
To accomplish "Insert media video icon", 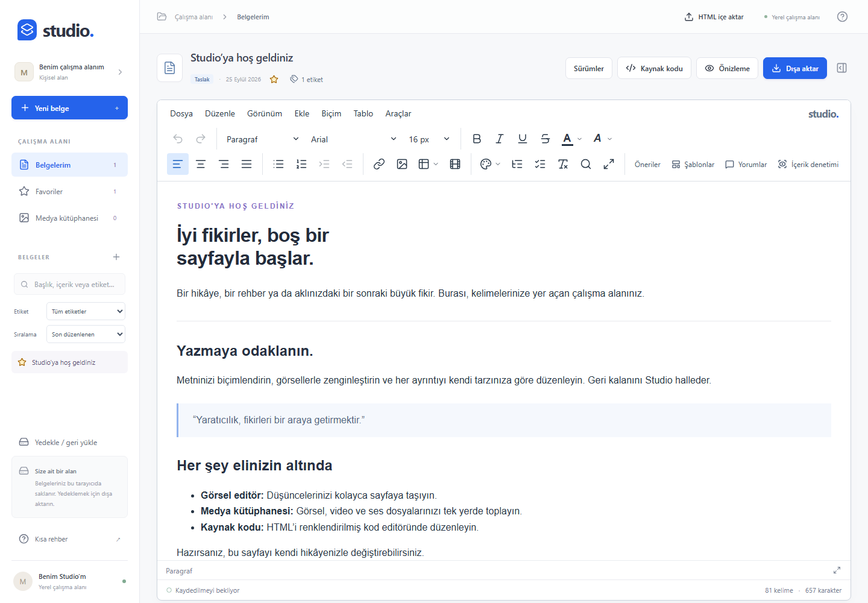I will click(455, 164).
